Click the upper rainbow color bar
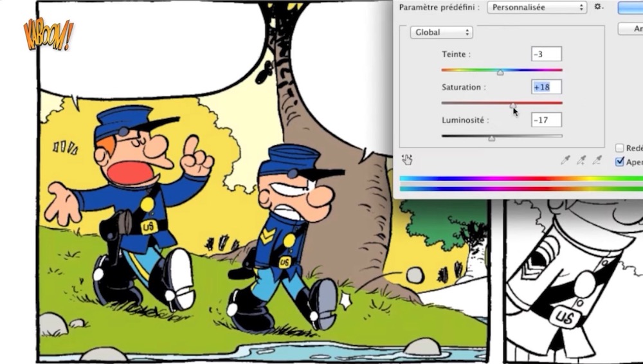This screenshot has height=364, width=643. tap(521, 179)
